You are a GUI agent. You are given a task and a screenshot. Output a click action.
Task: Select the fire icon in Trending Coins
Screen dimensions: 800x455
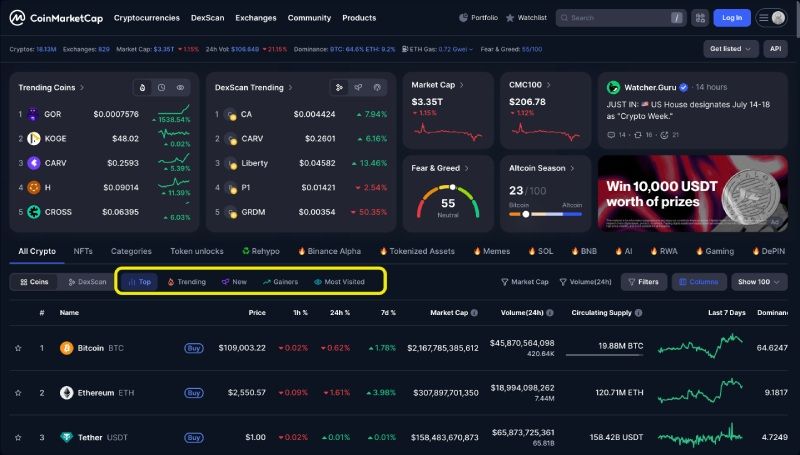pos(142,88)
